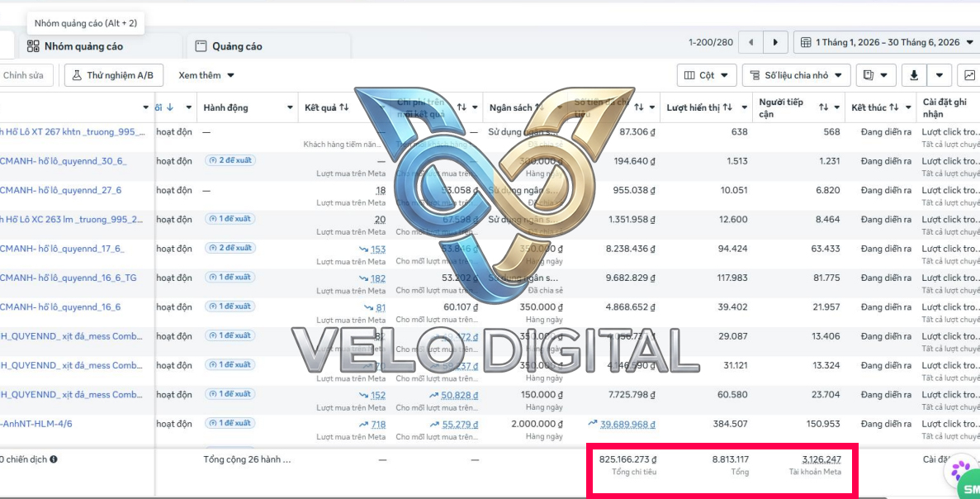Click the download export icon

click(x=915, y=75)
